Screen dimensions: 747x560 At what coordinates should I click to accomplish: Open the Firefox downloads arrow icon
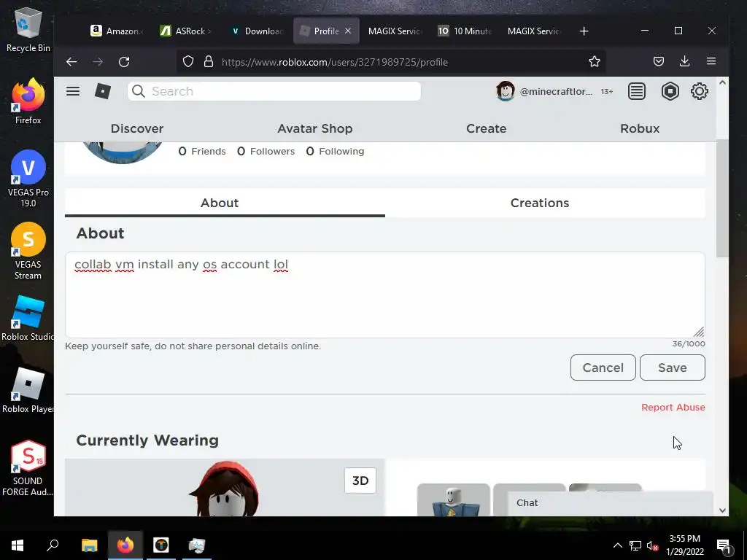coord(684,61)
